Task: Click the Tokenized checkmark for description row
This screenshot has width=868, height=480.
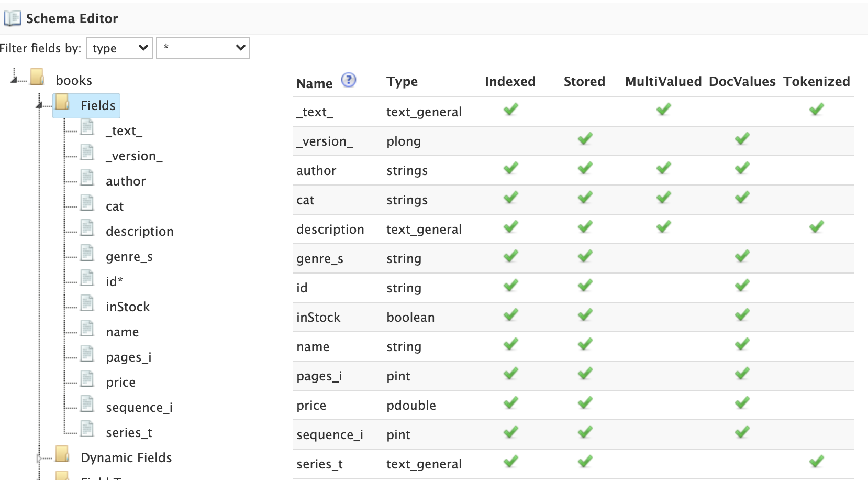Action: click(x=816, y=227)
